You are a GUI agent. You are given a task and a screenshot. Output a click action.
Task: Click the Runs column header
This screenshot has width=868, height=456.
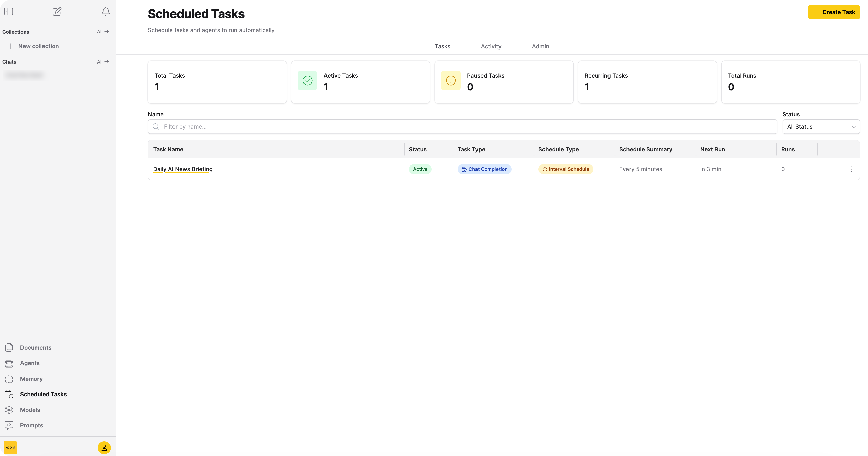[x=788, y=149]
